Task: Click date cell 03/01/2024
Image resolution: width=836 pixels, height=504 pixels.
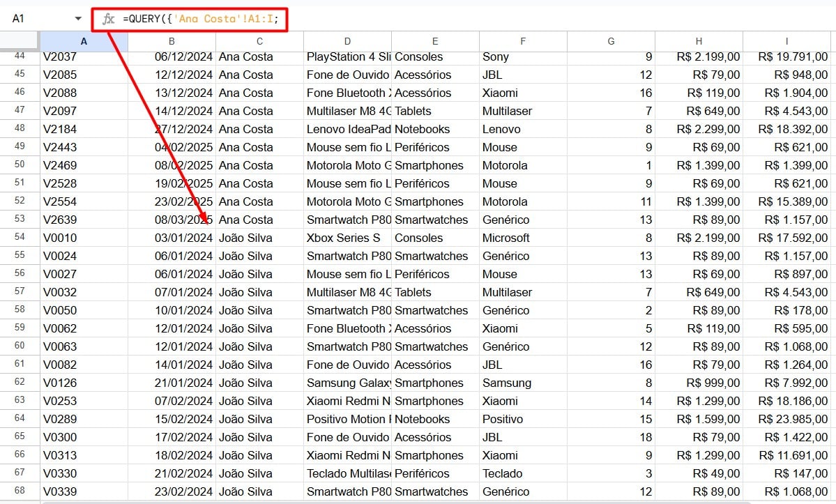Action: coord(172,238)
